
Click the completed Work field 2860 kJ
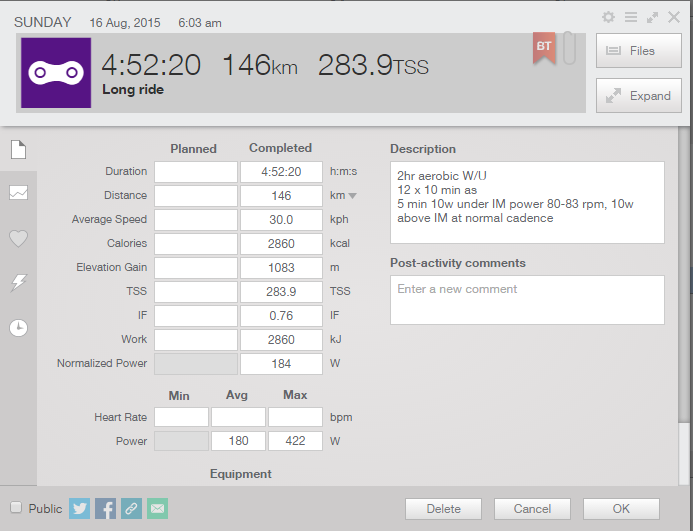click(x=281, y=340)
